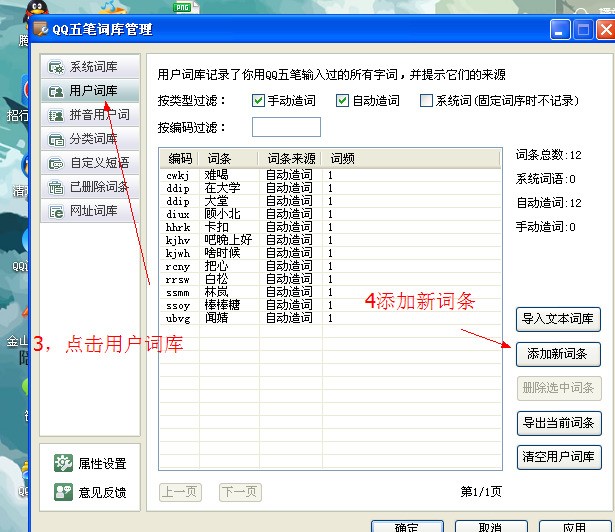This screenshot has width=615, height=532.
Task: Switch to 自定义短语 tab
Action: pyautogui.click(x=90, y=163)
